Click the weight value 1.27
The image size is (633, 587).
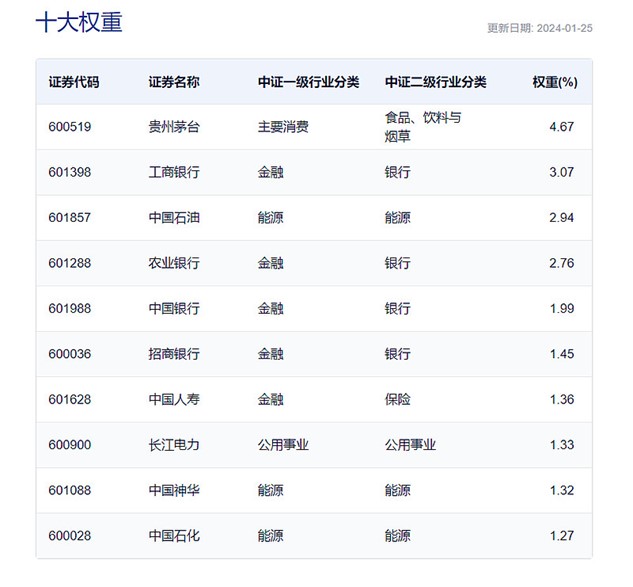click(562, 536)
